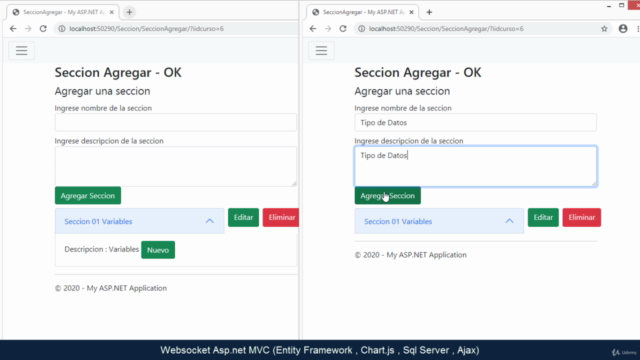Click description textarea containing Tipo de Datos
Viewport: 640px width, 360px height.
476,167
